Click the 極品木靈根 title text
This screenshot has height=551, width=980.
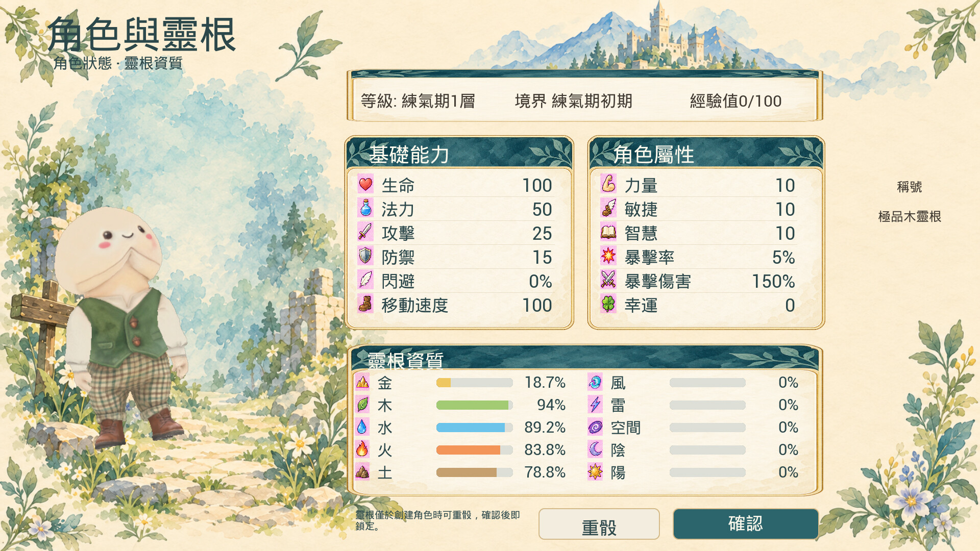(x=910, y=216)
